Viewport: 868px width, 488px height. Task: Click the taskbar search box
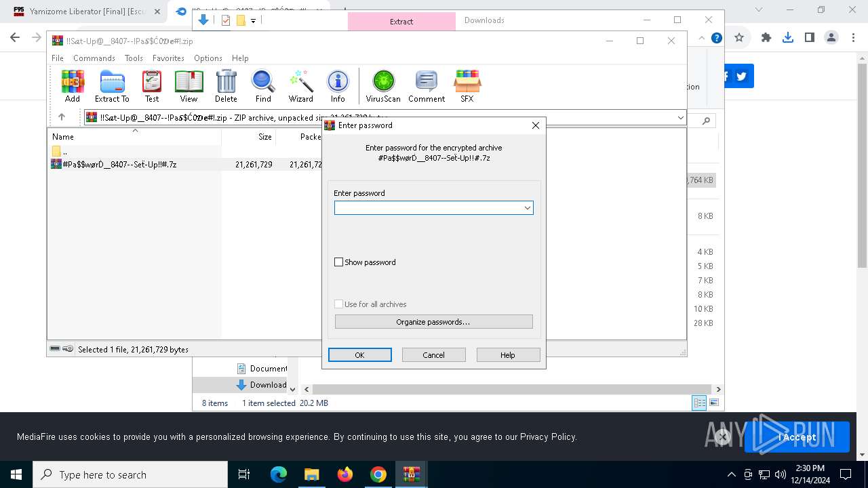click(x=130, y=474)
